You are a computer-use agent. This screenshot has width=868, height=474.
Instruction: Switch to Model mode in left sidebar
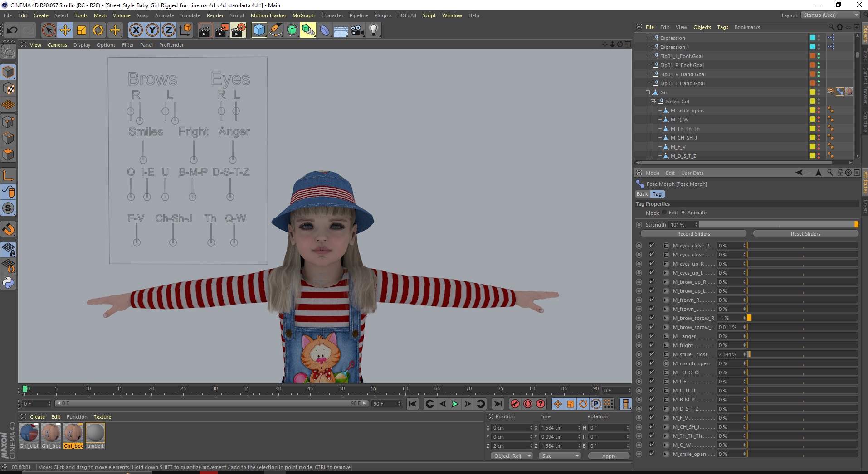tap(8, 72)
